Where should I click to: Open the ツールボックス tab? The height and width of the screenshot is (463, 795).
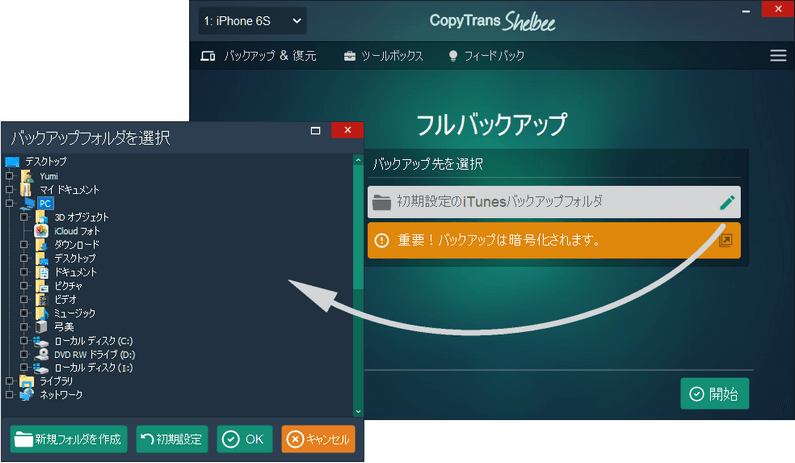[383, 56]
